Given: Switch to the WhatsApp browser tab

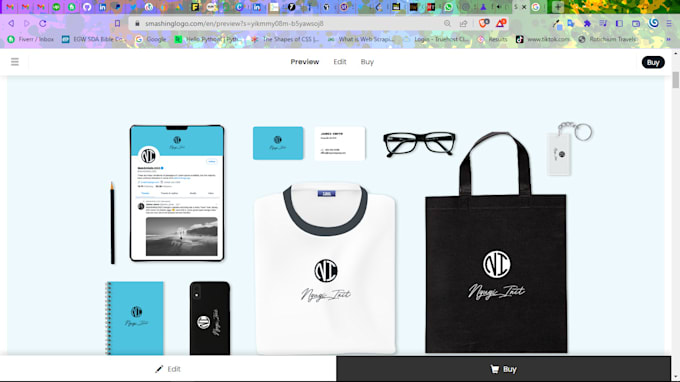Looking at the screenshot, I should (x=448, y=7).
